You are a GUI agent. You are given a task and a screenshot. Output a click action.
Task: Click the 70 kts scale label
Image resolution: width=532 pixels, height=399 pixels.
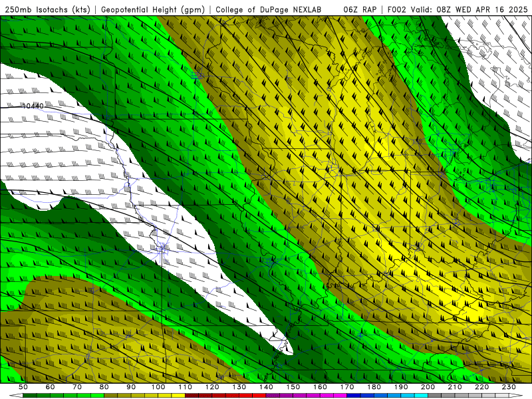pos(77,387)
